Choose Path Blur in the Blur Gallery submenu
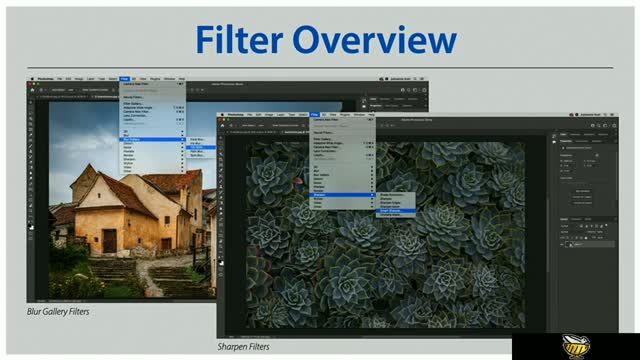 [x=202, y=151]
